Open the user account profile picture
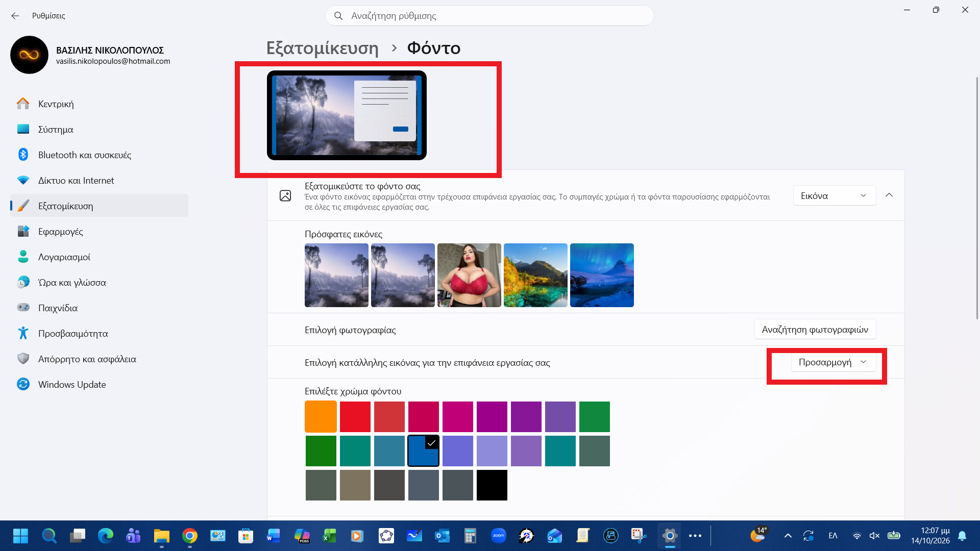The image size is (980, 551). pyautogui.click(x=29, y=55)
